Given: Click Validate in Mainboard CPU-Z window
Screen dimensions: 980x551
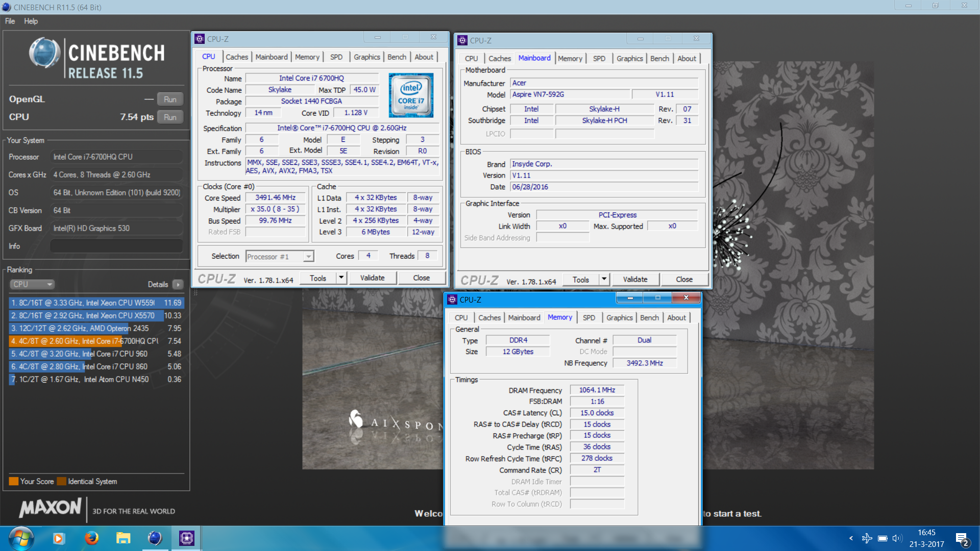Looking at the screenshot, I should [635, 279].
